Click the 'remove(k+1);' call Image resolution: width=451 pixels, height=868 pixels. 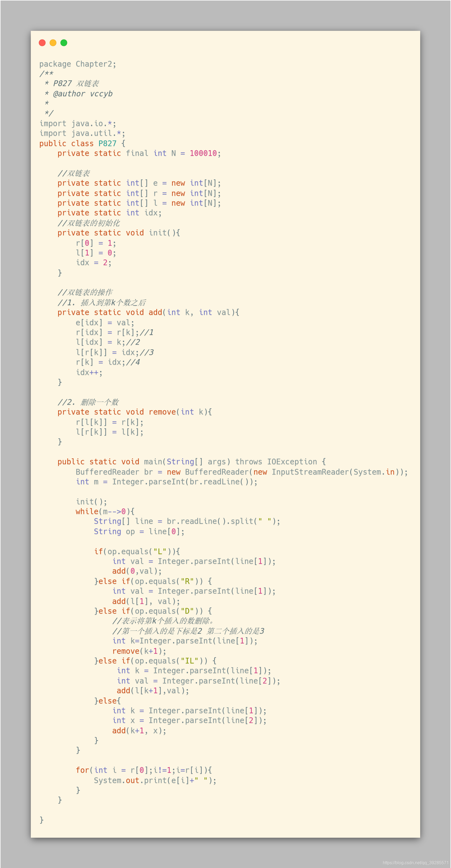[x=139, y=651]
